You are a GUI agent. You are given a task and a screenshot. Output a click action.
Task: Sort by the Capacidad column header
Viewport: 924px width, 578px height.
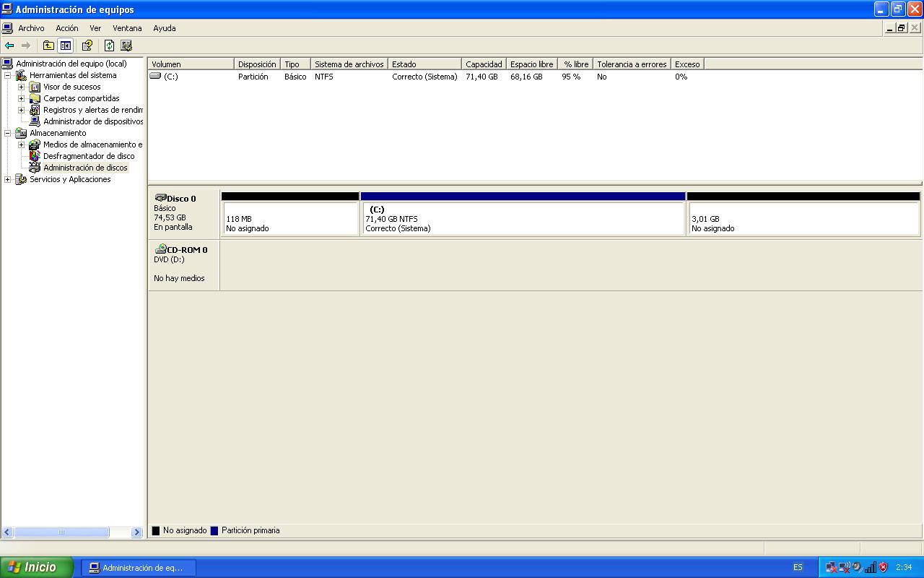click(x=484, y=64)
